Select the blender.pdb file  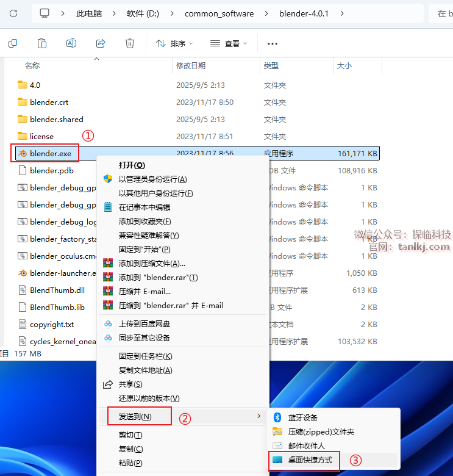pyautogui.click(x=46, y=171)
